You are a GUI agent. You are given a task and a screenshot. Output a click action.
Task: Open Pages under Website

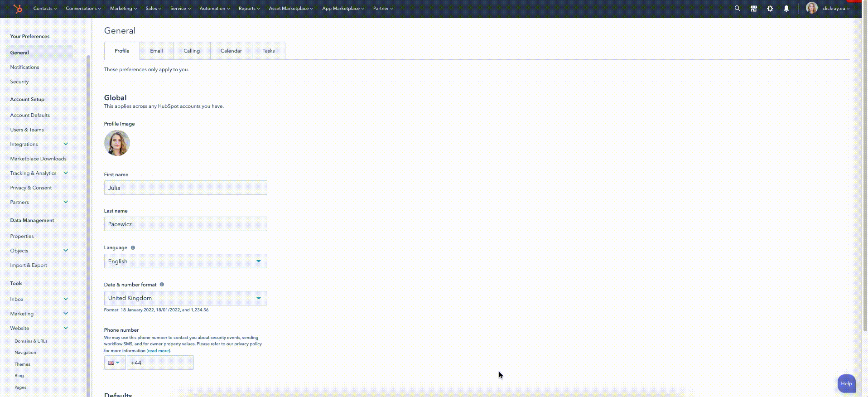coord(20,387)
